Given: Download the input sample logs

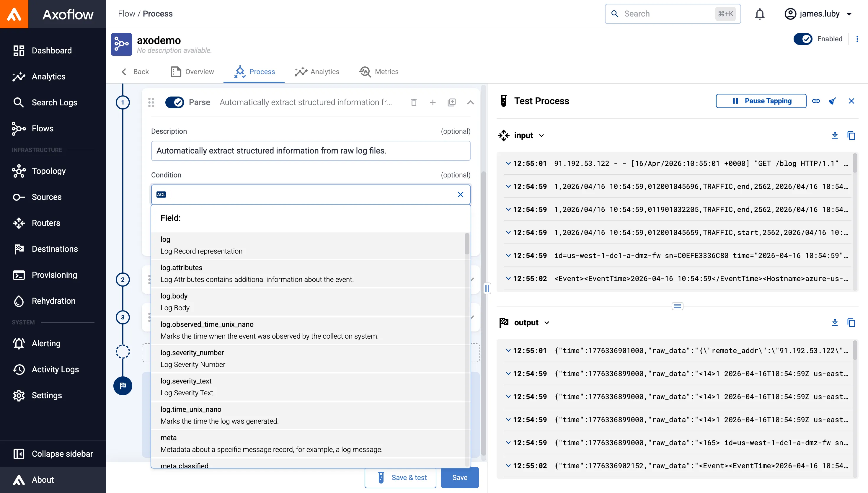Looking at the screenshot, I should [x=834, y=136].
